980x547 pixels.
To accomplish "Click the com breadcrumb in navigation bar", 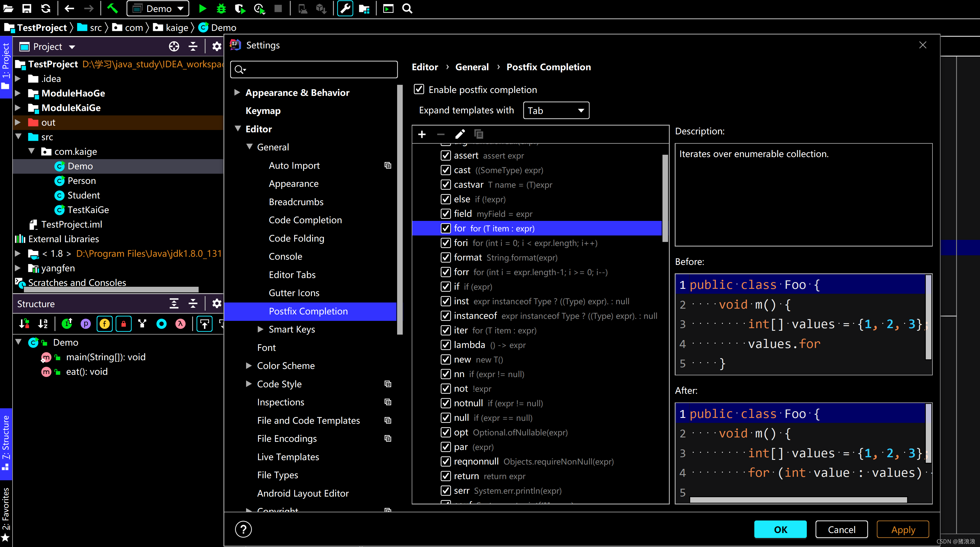I will [x=128, y=27].
